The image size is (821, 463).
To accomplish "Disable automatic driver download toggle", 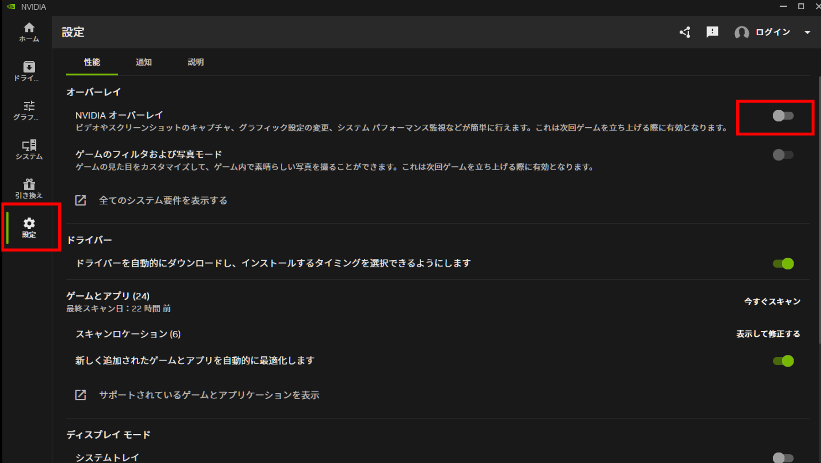I will [x=783, y=264].
